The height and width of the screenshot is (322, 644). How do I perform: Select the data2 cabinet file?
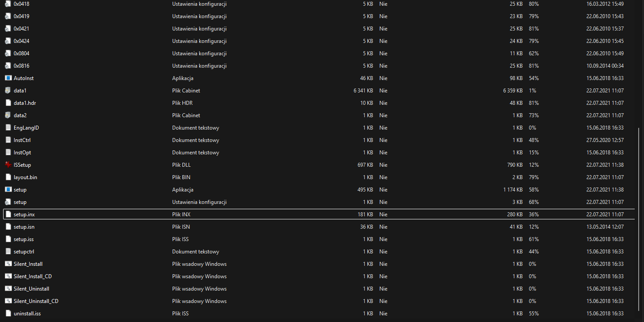[20, 115]
